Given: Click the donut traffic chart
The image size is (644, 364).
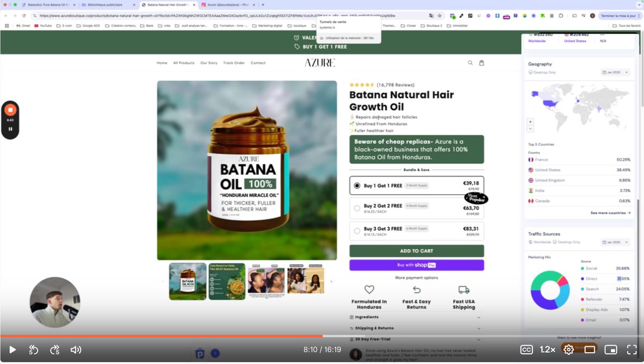Looking at the screenshot, I should (550, 290).
